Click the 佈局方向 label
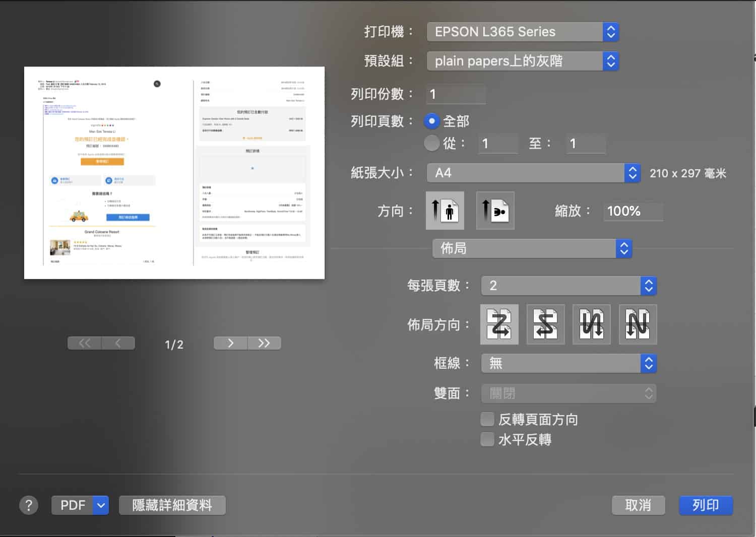 point(438,325)
